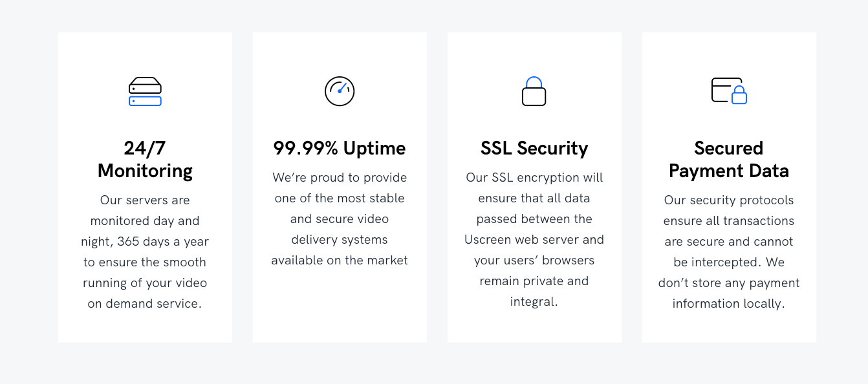Select the "Secured Payment Data" heading
The width and height of the screenshot is (868, 384).
coord(729,159)
